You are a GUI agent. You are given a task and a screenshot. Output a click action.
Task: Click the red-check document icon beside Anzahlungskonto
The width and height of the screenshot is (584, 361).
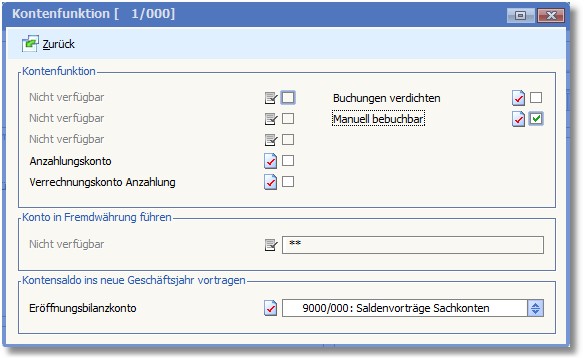point(271,161)
